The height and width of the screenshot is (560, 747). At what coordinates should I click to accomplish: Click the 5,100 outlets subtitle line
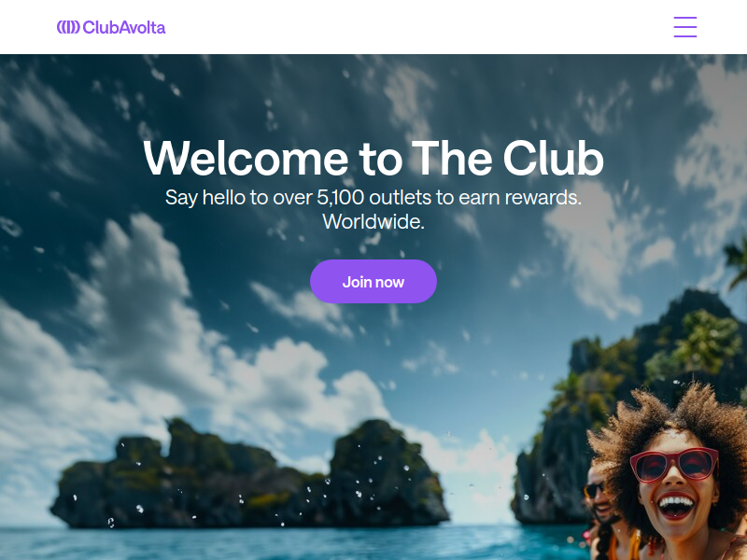point(373,197)
